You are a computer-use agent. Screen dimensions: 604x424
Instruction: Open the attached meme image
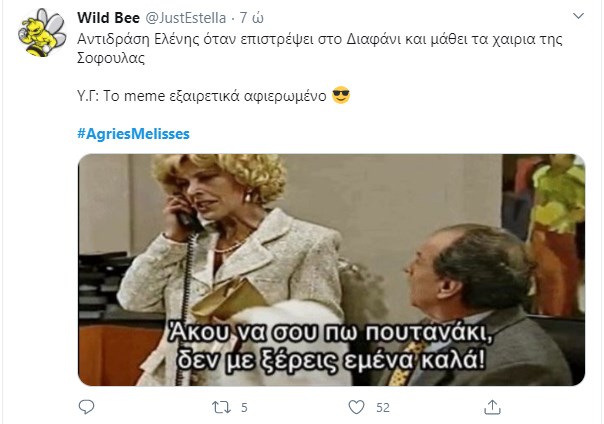click(331, 270)
